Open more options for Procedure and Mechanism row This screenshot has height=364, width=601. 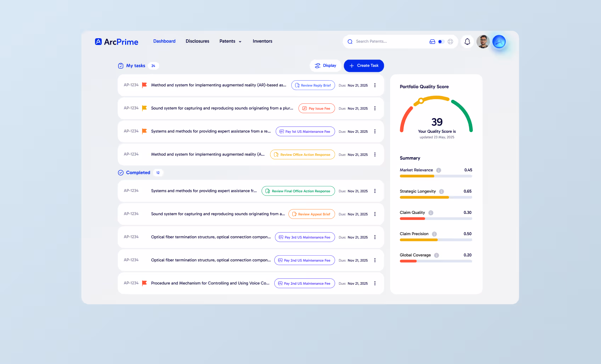click(x=375, y=283)
